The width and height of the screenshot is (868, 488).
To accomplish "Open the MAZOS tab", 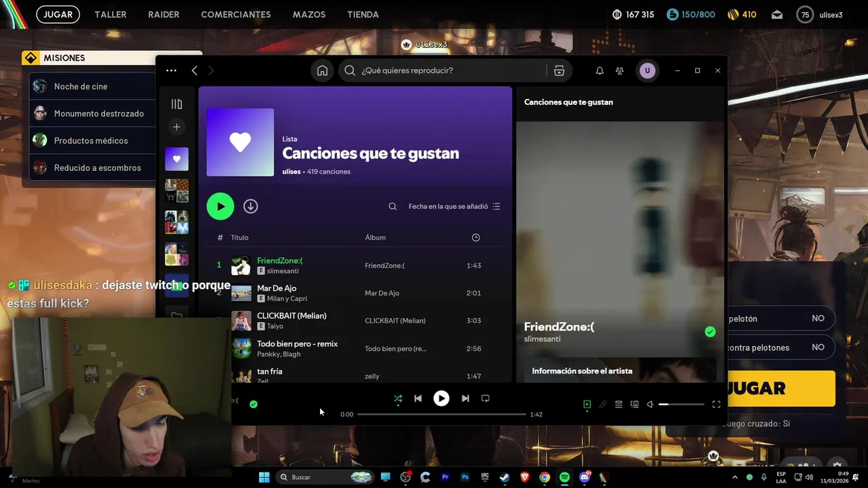I will [x=309, y=14].
